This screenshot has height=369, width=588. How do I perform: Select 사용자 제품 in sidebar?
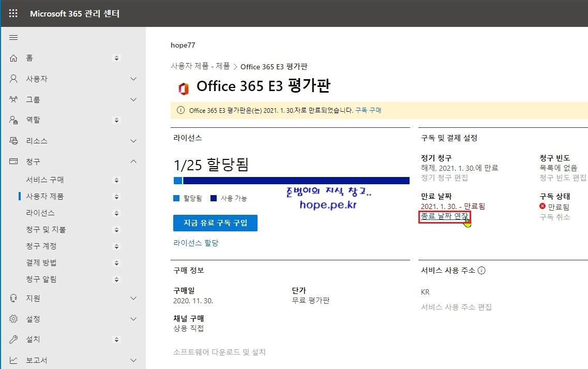(x=44, y=196)
